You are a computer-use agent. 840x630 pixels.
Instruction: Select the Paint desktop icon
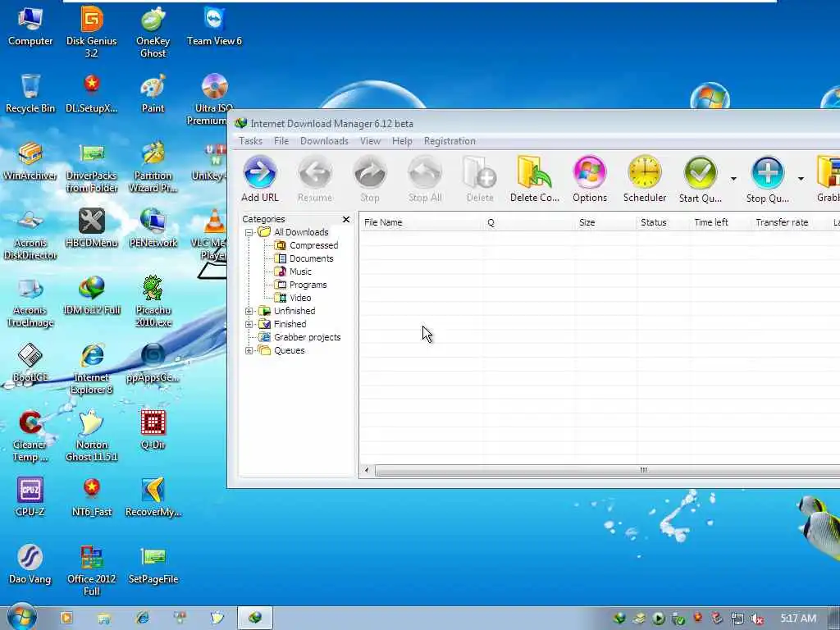pos(153,94)
